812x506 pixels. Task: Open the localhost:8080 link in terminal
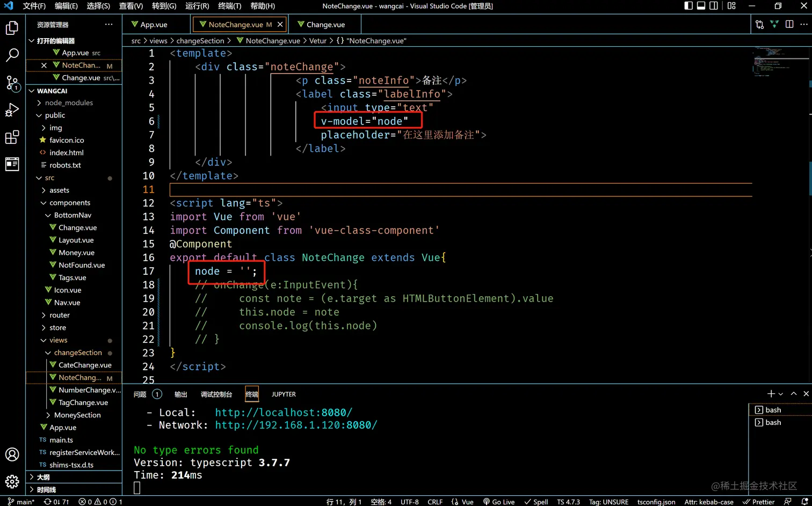pos(284,413)
